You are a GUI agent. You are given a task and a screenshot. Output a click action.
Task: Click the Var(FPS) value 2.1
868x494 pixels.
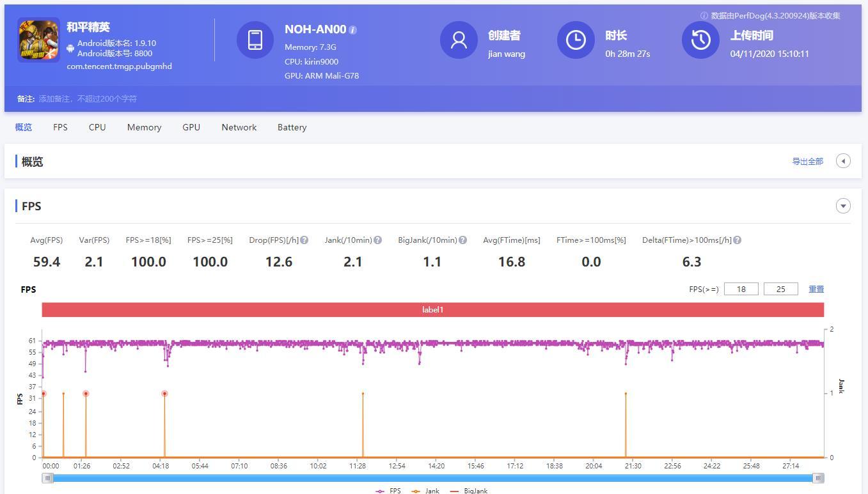[x=94, y=262]
